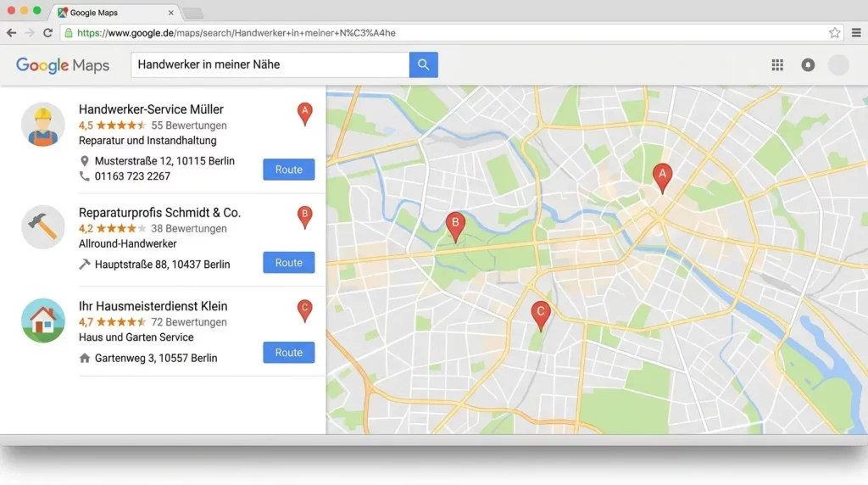Screen dimensions: 868x485
Task: Click the 4,2 star rating of Schmidt
Action: 113,229
